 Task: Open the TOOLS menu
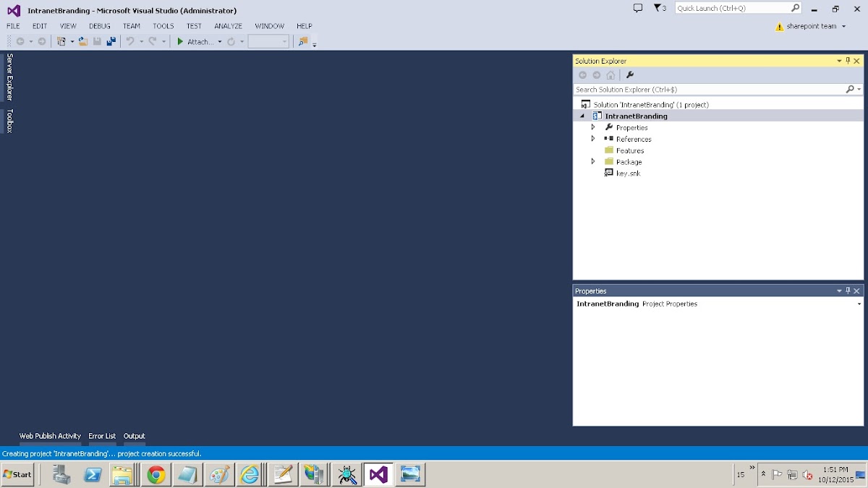click(x=163, y=26)
